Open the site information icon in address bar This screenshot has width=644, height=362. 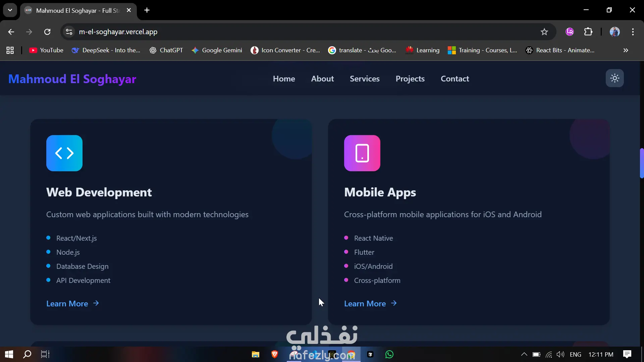[x=69, y=32]
